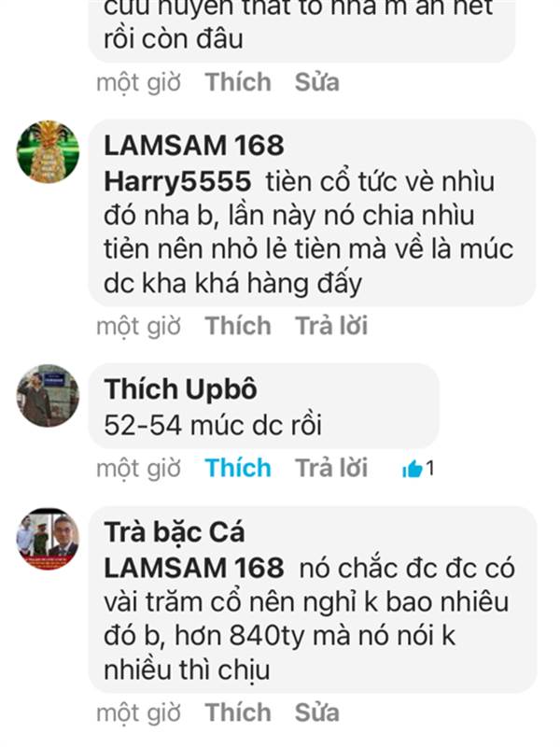The height and width of the screenshot is (747, 560).
Task: Click the timestamp under LAMSAM 168's comment
Action: [138, 327]
